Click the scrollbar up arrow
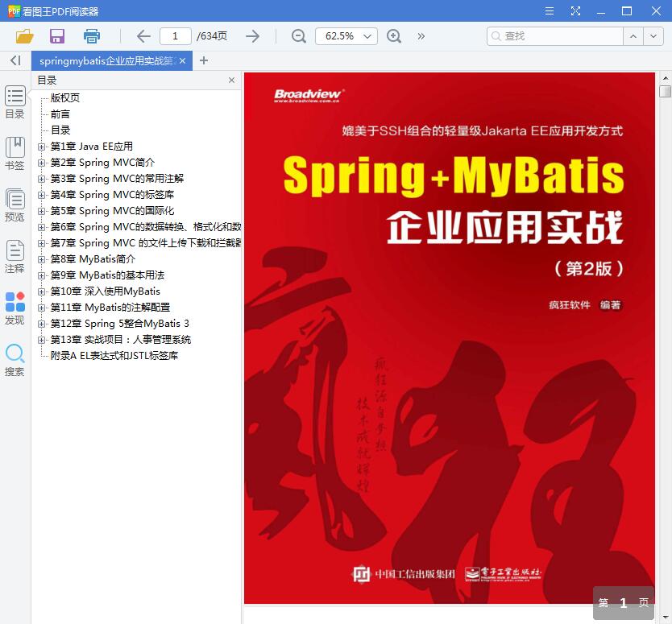 click(665, 78)
